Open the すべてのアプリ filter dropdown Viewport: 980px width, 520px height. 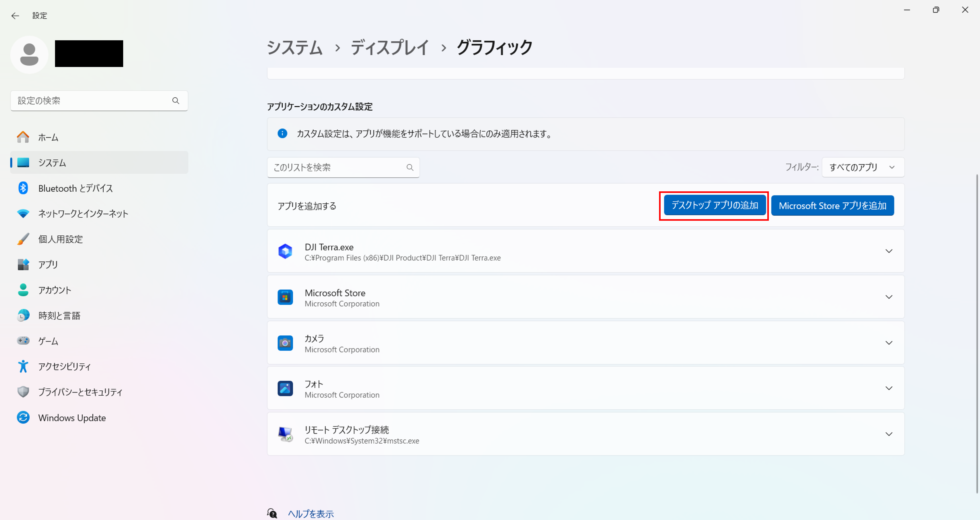pyautogui.click(x=863, y=167)
